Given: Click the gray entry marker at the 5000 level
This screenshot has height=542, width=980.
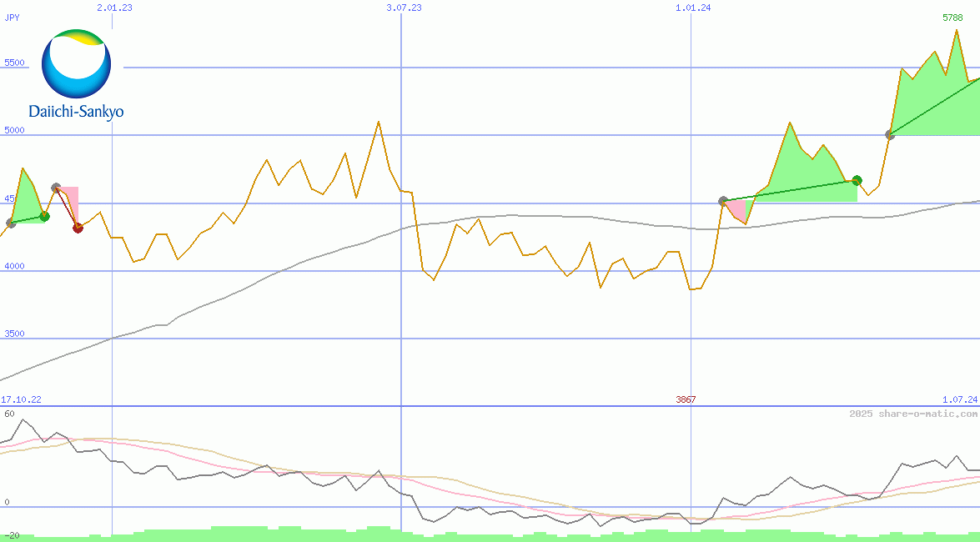Looking at the screenshot, I should [890, 134].
